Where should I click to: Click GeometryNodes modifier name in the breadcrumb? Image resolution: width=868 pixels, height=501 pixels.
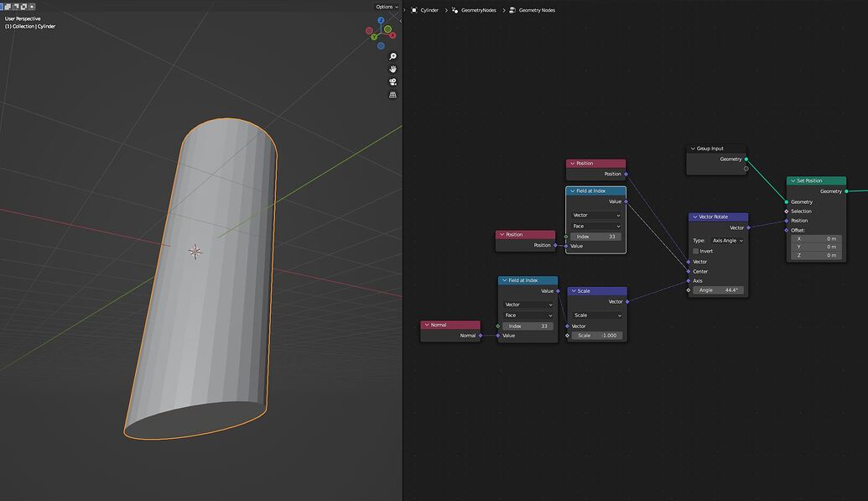(x=479, y=10)
